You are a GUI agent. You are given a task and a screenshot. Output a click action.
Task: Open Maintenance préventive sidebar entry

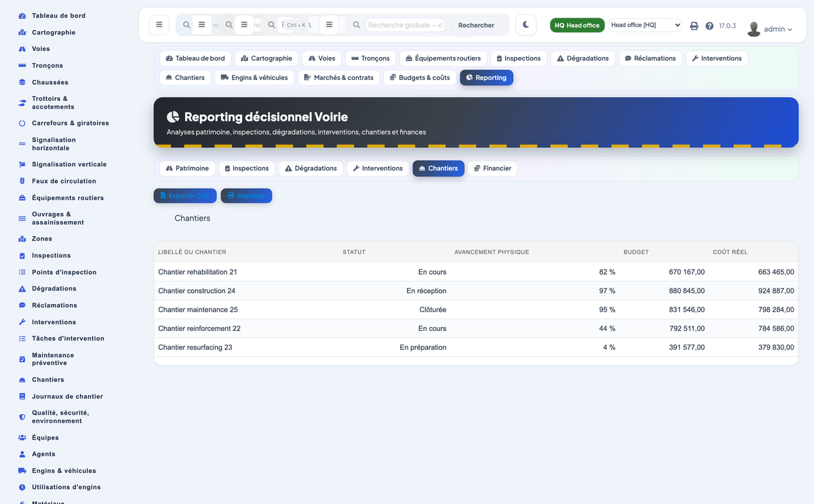53,359
